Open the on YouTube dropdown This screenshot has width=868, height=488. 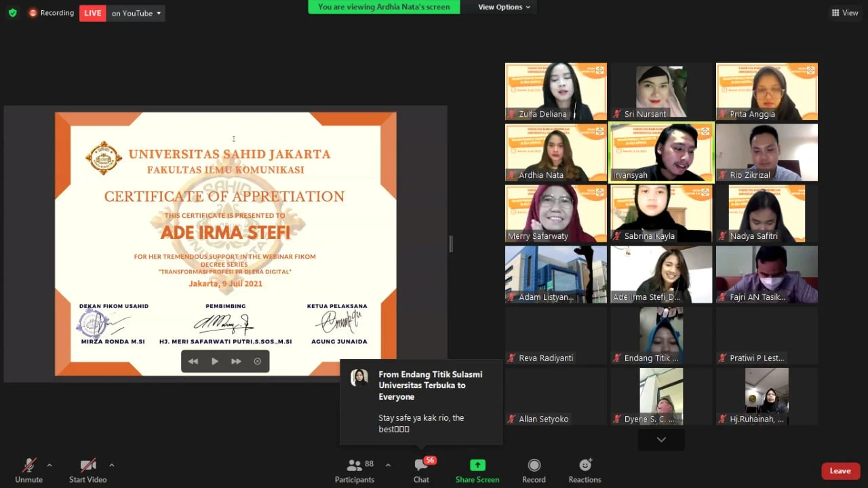tap(136, 13)
